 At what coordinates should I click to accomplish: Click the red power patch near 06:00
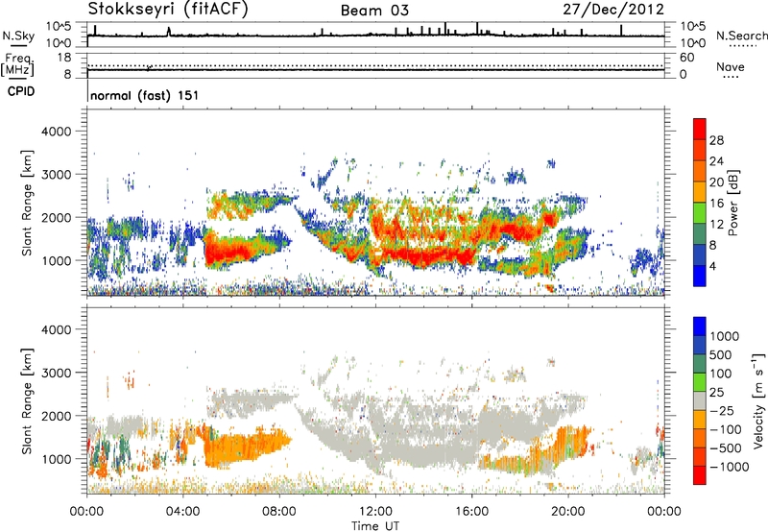pyautogui.click(x=228, y=253)
